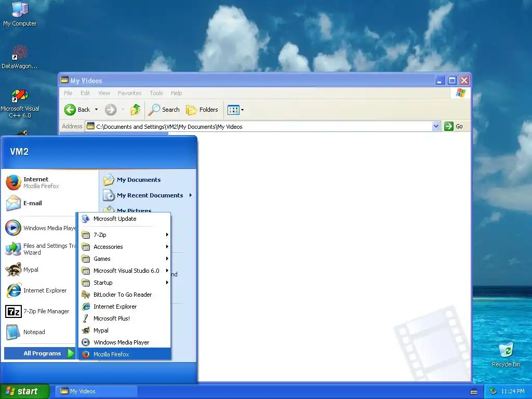This screenshot has height=399, width=532.
Task: Click the Start button
Action: 24,391
